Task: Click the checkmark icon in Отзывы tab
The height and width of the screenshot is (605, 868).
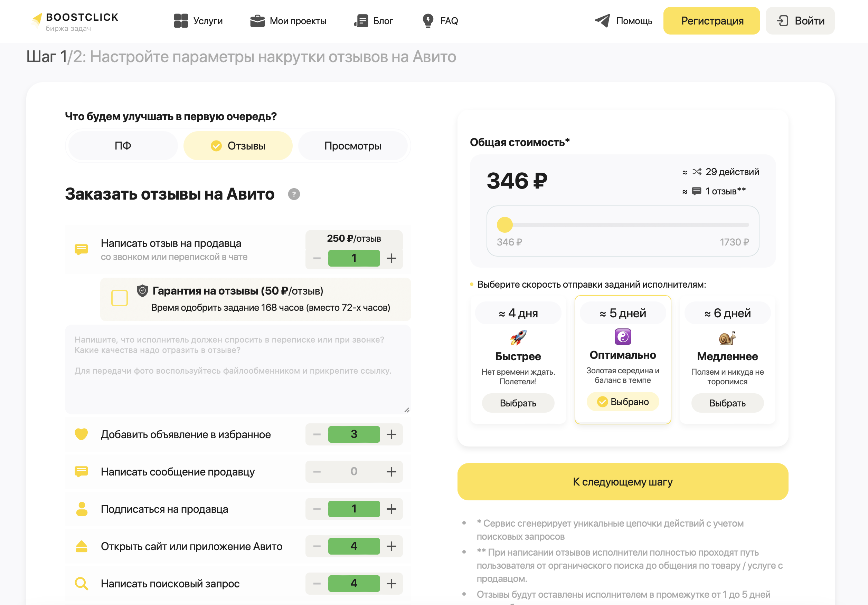Action: [x=216, y=146]
